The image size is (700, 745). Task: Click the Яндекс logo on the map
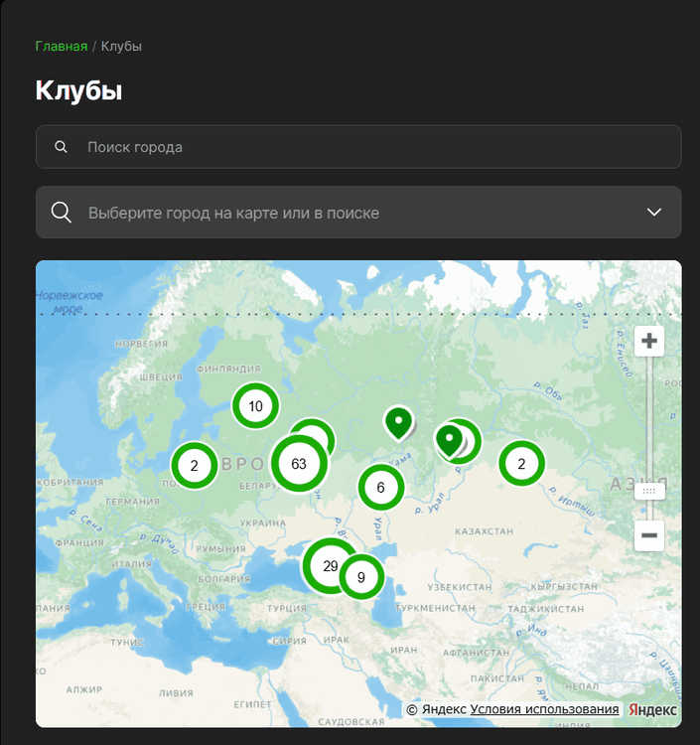pyautogui.click(x=652, y=710)
